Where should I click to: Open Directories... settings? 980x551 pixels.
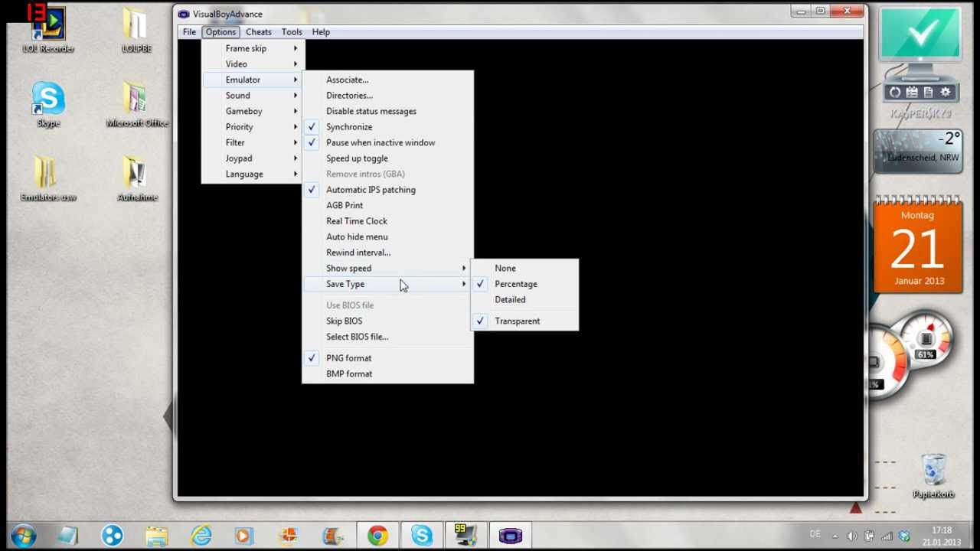[x=387, y=96]
